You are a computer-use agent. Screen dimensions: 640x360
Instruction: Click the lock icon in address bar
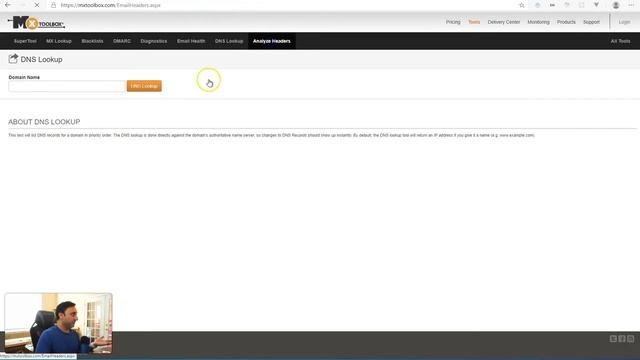(x=53, y=5)
